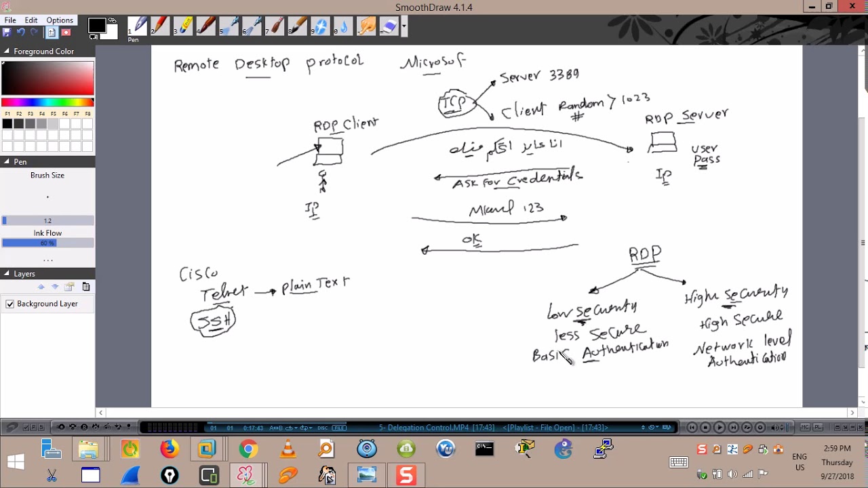The width and height of the screenshot is (868, 488).
Task: Select the Pen tool (slot 1)
Action: pyautogui.click(x=138, y=26)
